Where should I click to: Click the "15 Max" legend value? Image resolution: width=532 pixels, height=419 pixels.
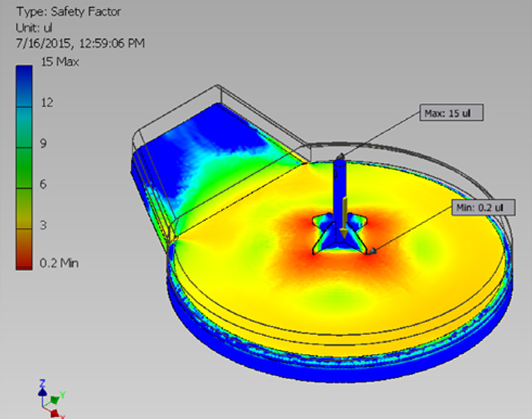[x=60, y=62]
